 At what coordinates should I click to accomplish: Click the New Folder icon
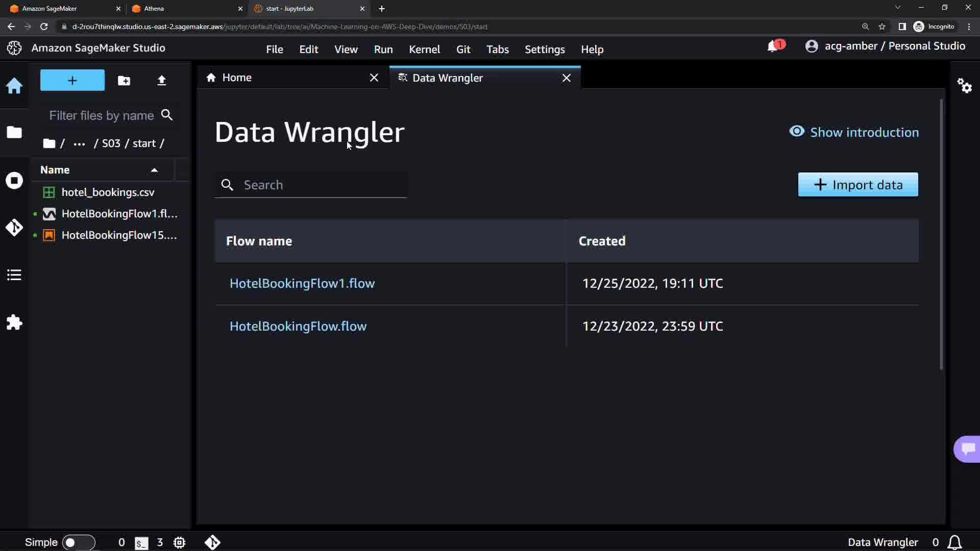124,81
